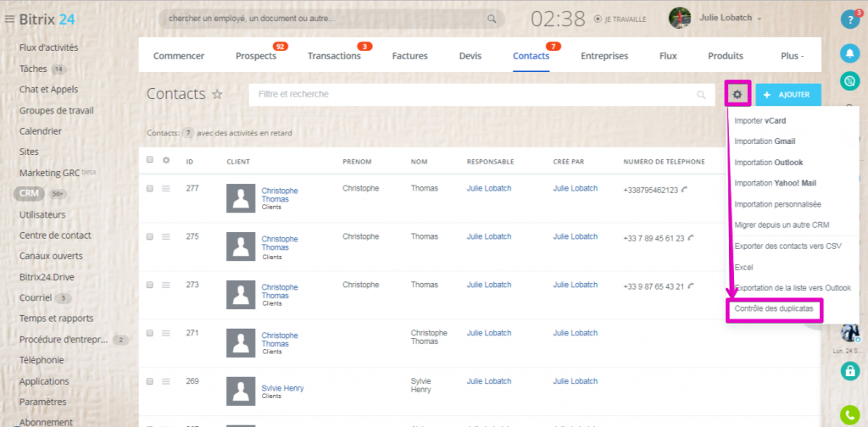Call the number +338795462123
Screen dimensions: 868x427
click(x=684, y=190)
